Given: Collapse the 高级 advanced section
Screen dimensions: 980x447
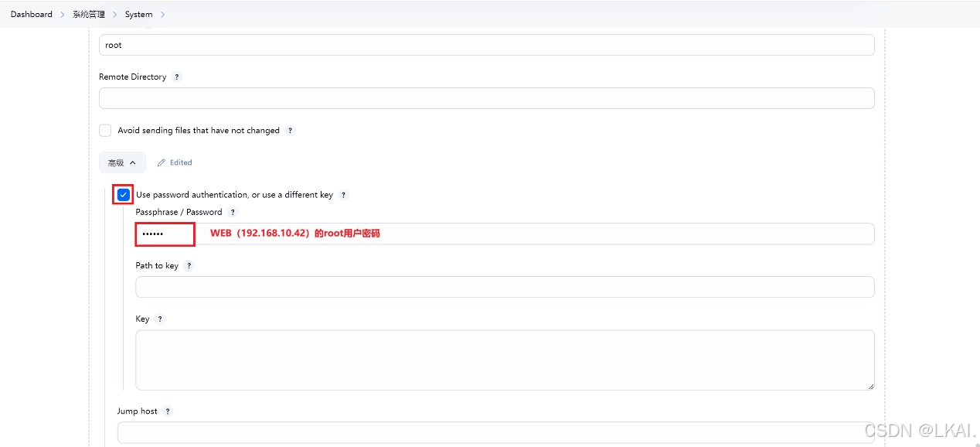Looking at the screenshot, I should tap(122, 162).
